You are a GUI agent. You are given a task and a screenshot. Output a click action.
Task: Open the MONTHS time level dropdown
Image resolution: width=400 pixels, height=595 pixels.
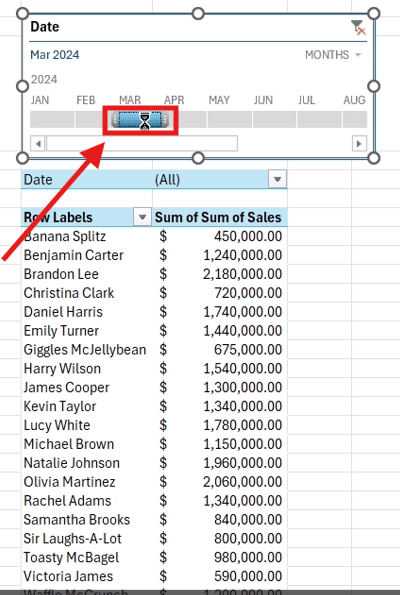pyautogui.click(x=333, y=55)
